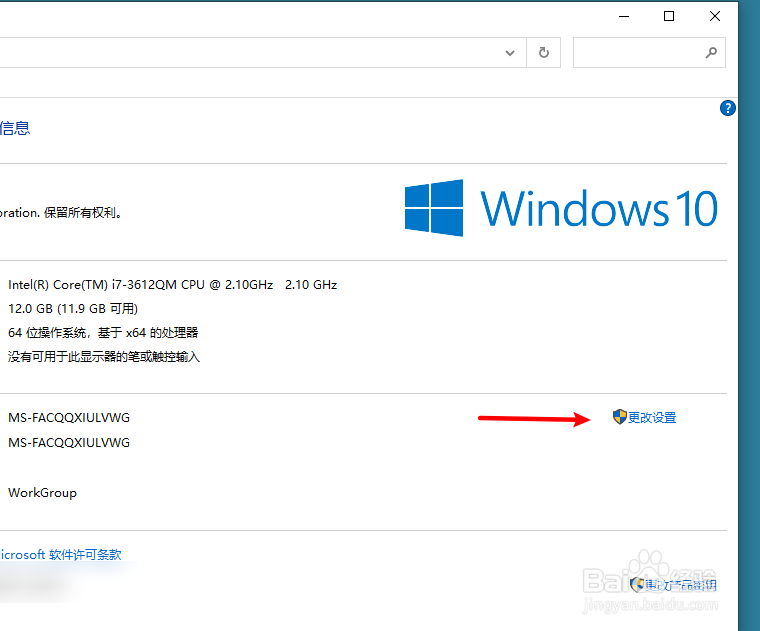Expand the address bar history dropdown
This screenshot has width=760, height=631.
pyautogui.click(x=510, y=52)
